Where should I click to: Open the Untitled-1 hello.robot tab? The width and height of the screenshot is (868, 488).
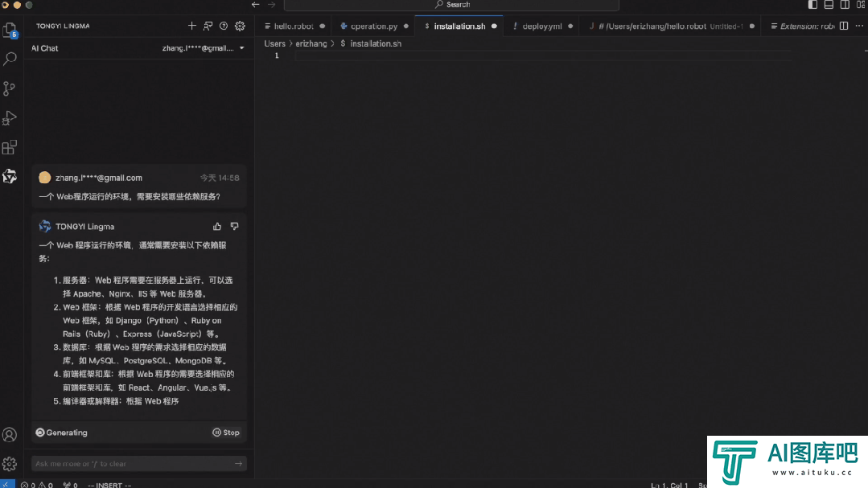(670, 26)
